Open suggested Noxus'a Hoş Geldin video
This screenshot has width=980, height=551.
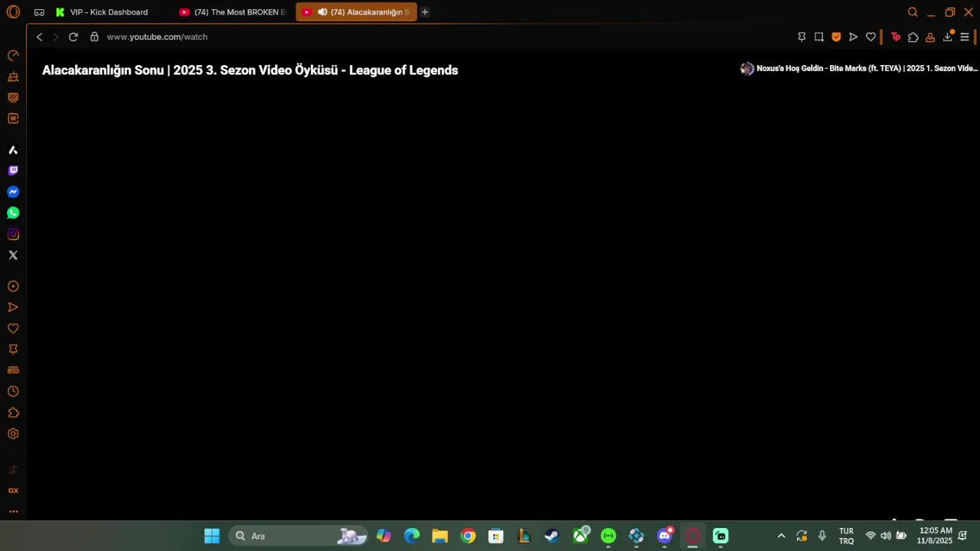867,69
